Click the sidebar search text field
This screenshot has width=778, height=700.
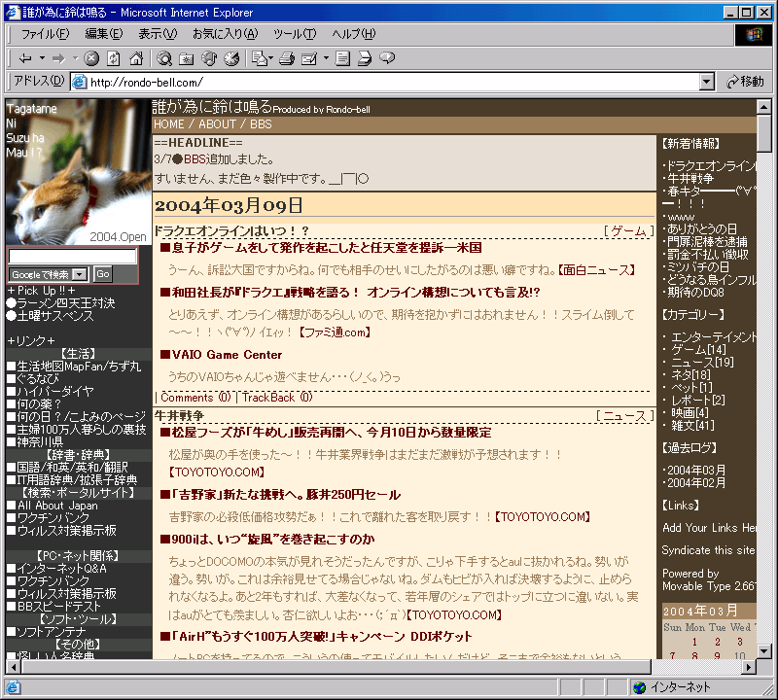[x=72, y=256]
